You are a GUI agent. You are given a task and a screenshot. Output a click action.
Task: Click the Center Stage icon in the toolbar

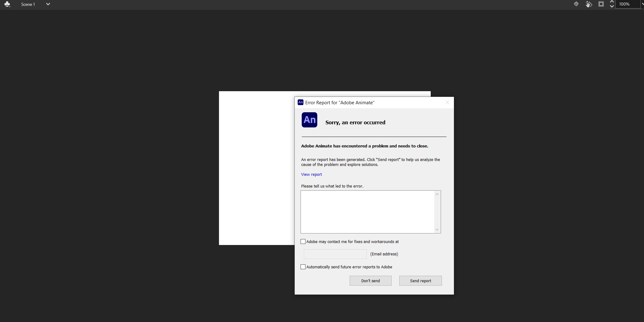(576, 4)
